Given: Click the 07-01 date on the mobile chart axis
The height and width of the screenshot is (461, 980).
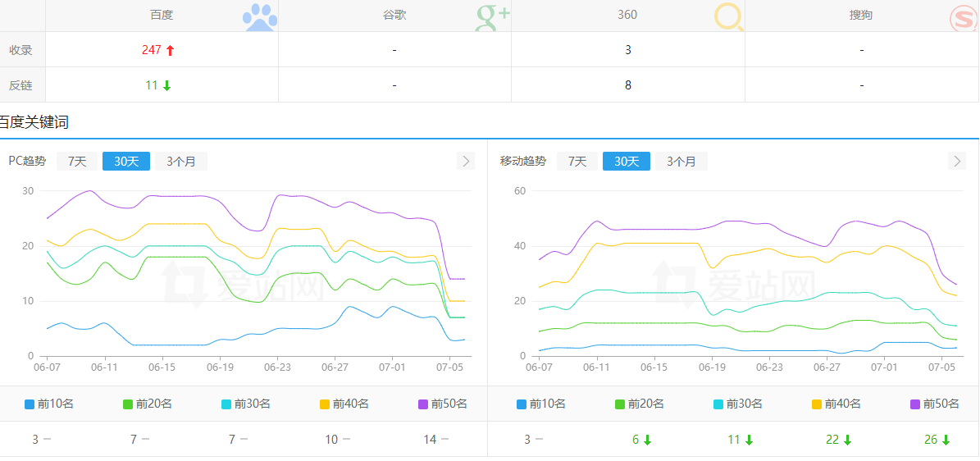Looking at the screenshot, I should (884, 367).
